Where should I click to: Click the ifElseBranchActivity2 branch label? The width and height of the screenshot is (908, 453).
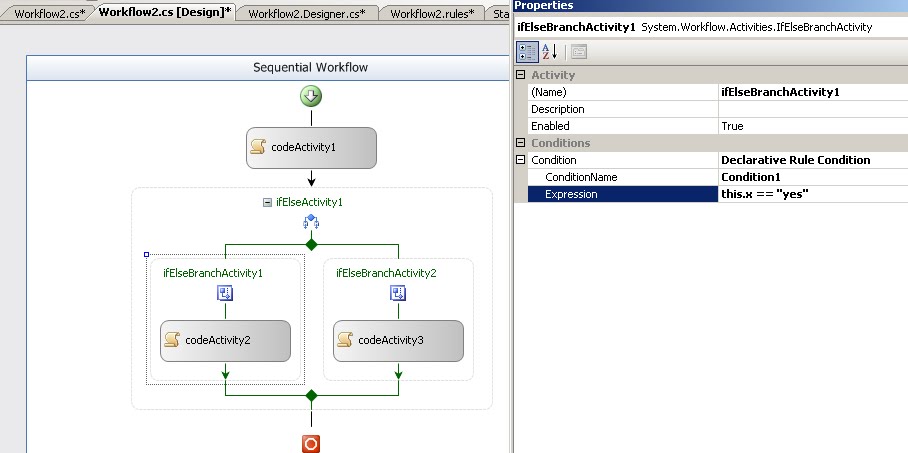tap(386, 273)
